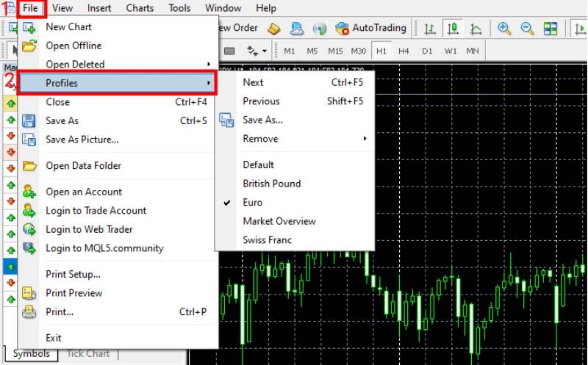Open the Window menu
The width and height of the screenshot is (588, 365).
[x=223, y=8]
